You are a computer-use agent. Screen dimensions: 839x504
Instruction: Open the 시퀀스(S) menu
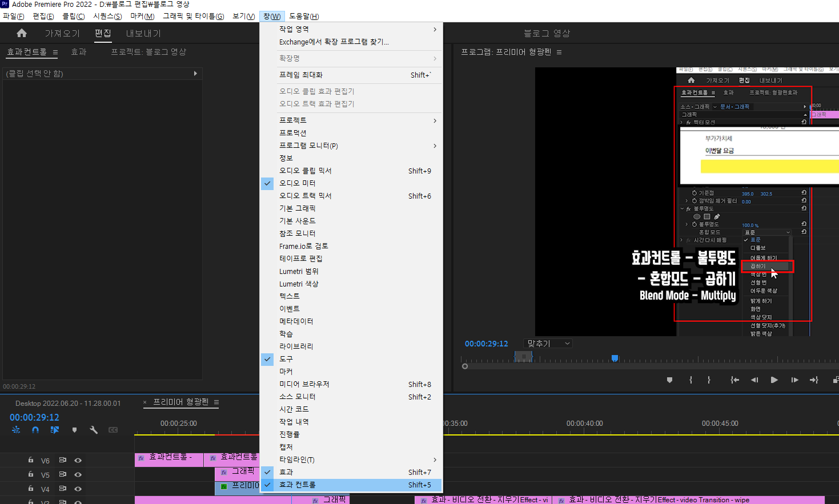coord(107,16)
